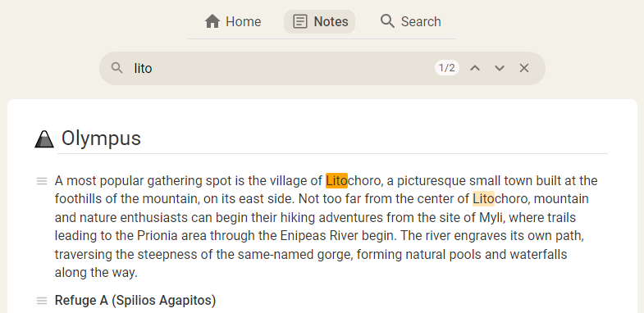Image resolution: width=644 pixels, height=313 pixels.
Task: Switch to the Notes tab
Action: tap(319, 21)
